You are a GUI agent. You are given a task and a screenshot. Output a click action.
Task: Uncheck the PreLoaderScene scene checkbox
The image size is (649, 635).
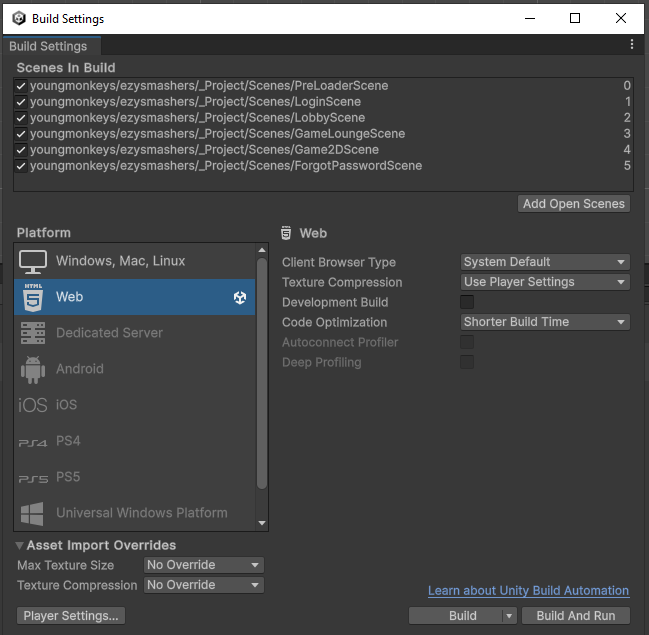pos(21,86)
